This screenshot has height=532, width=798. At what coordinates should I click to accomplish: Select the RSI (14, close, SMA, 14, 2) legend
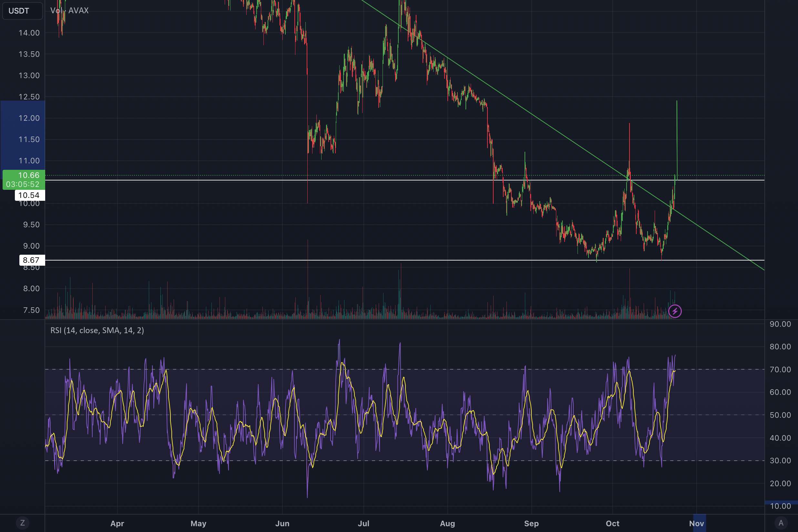97,330
